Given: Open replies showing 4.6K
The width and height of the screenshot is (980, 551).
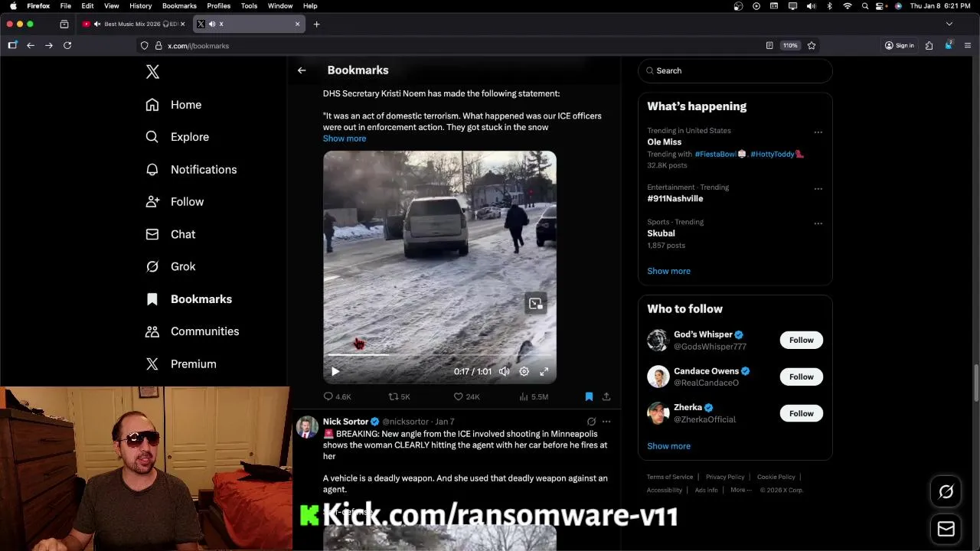Looking at the screenshot, I should click(x=337, y=396).
